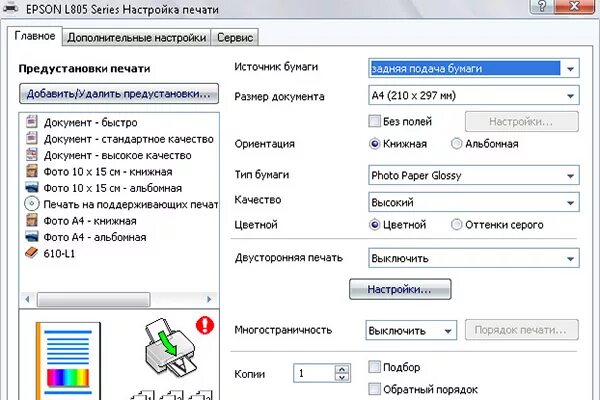600x400 pixels.
Task: Click the 'Фото 10 x 15 см - книжная' icon
Action: 32,171
